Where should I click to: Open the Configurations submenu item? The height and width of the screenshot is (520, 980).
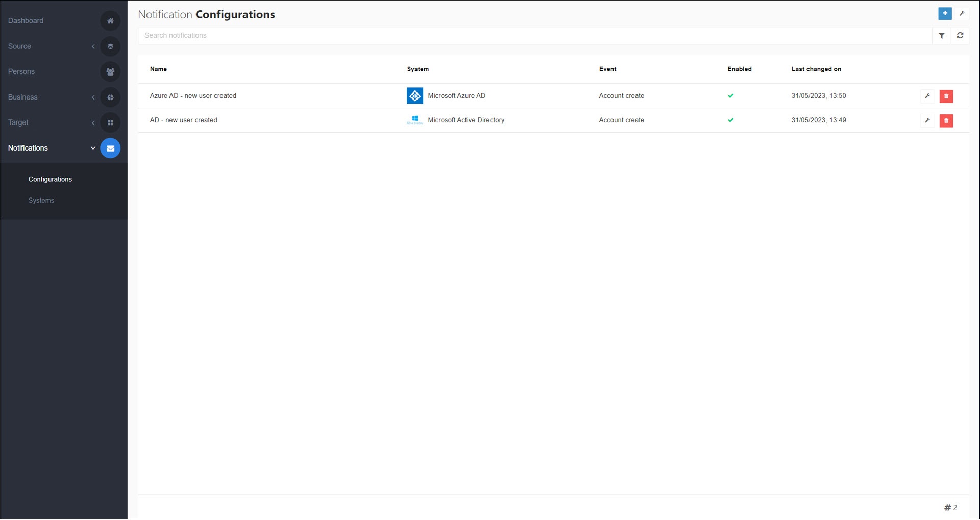tap(50, 179)
